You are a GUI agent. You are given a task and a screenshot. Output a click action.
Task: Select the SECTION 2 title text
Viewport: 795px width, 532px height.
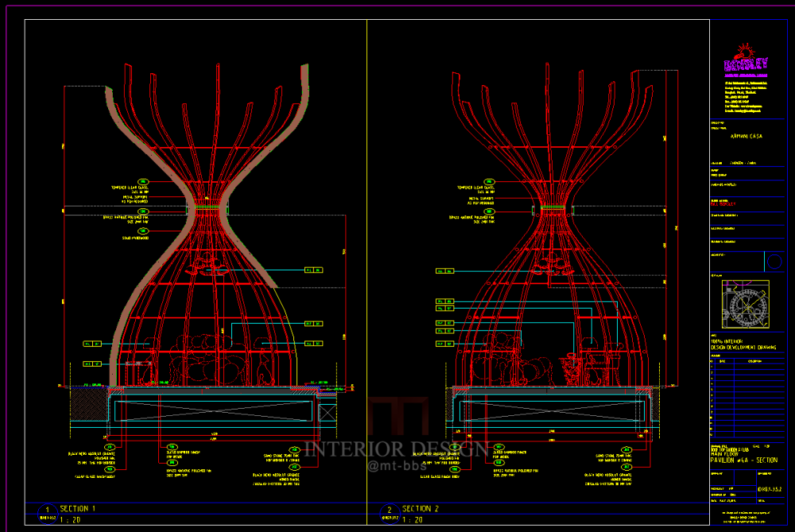(421, 508)
